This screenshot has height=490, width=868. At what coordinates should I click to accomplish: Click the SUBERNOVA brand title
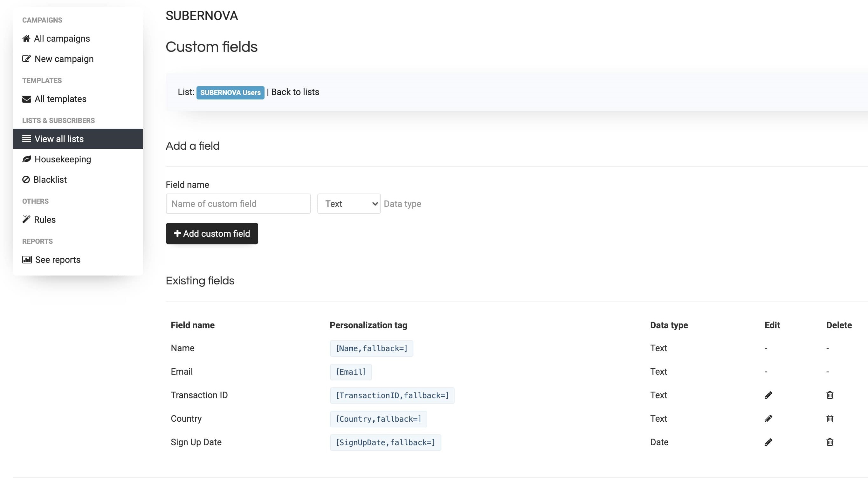202,16
